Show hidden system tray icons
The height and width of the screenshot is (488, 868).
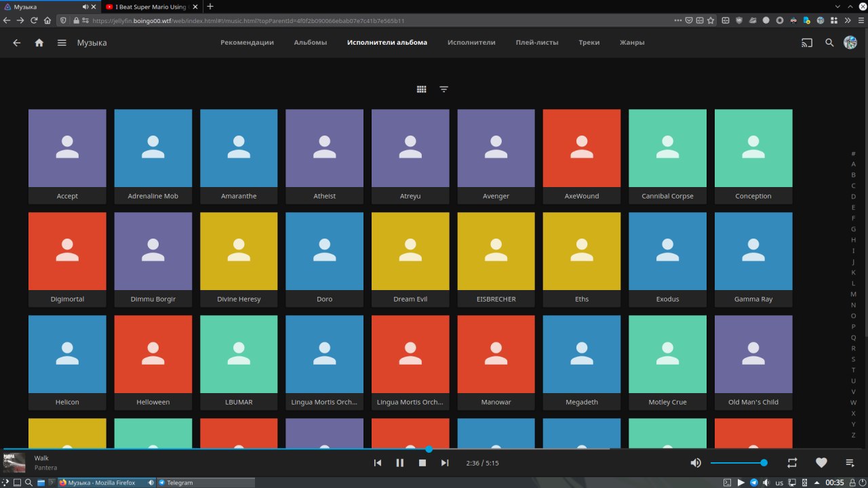click(x=816, y=483)
